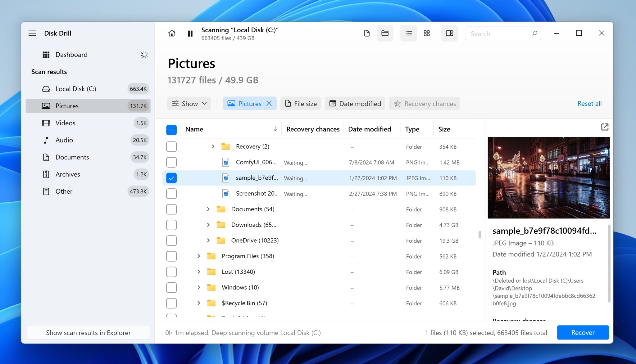Viewport: 636px width, 364px height.
Task: Remove the Pictures filter chip
Action: click(269, 103)
